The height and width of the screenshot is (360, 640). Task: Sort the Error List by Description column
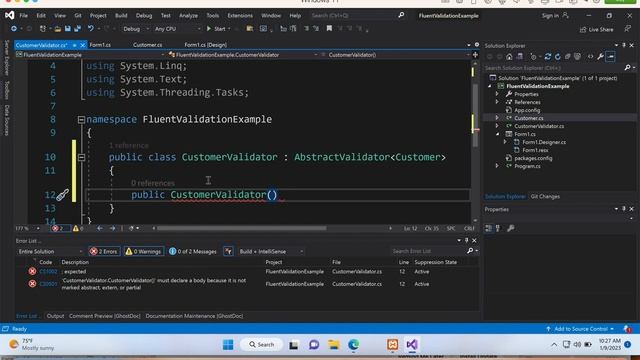click(75, 262)
